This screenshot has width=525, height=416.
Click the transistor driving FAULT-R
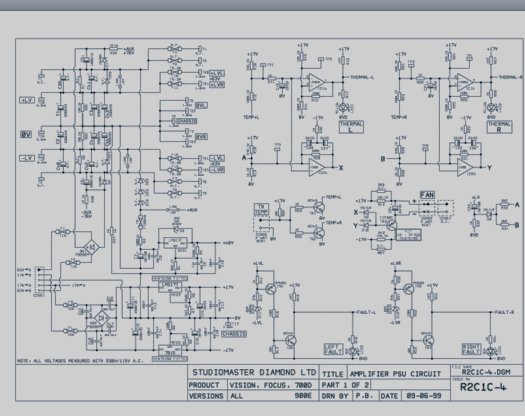(x=428, y=341)
